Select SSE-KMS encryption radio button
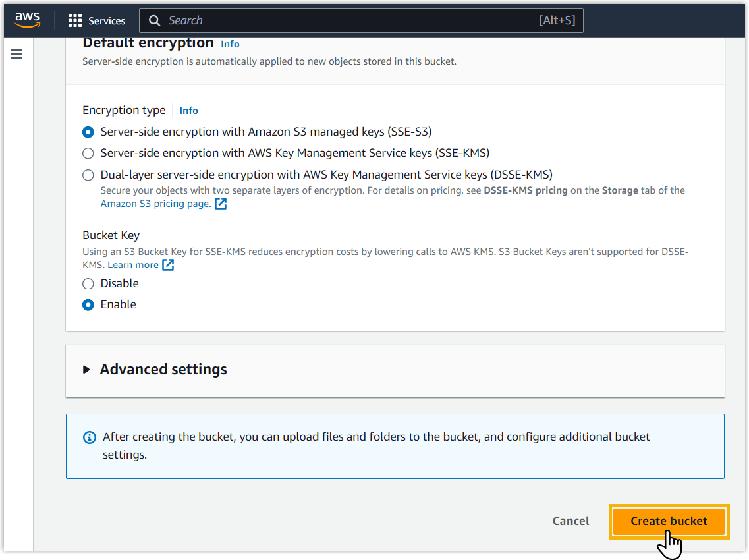The image size is (749, 560). pos(88,154)
